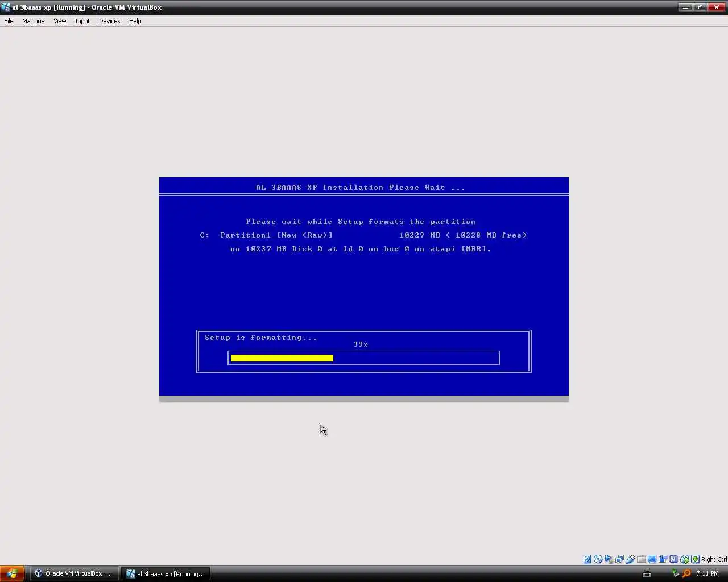
Task: Click the display indicator icon
Action: (x=652, y=559)
